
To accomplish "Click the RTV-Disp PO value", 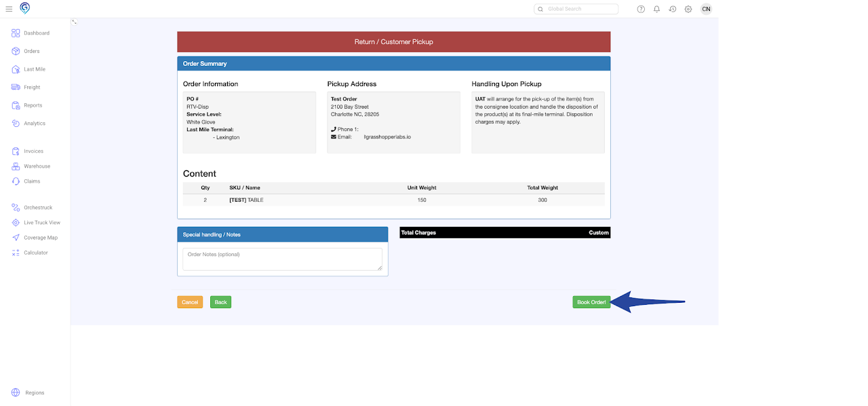I will coord(197,107).
